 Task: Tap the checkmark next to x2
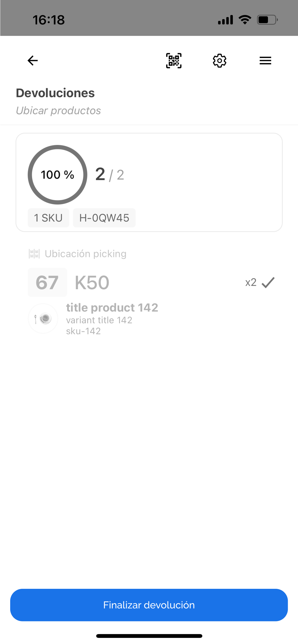(x=268, y=282)
